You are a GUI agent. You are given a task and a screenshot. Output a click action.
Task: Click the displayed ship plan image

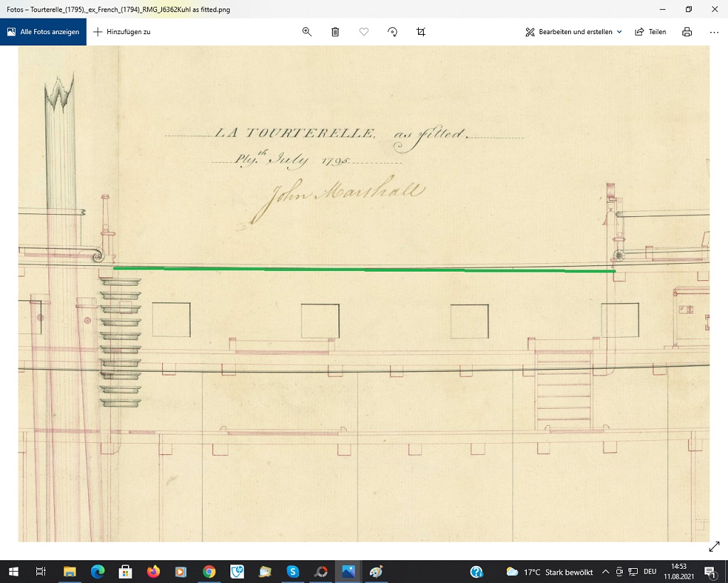pyautogui.click(x=364, y=294)
